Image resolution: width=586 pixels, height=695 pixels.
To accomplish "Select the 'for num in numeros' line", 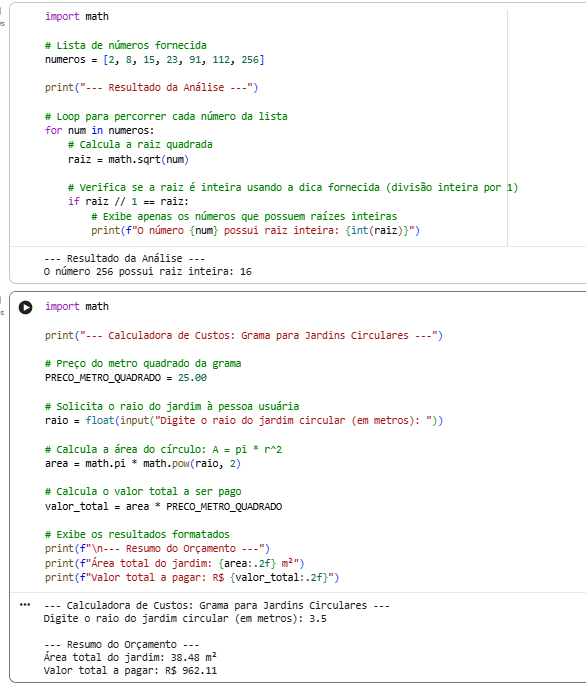I will click(x=99, y=130).
